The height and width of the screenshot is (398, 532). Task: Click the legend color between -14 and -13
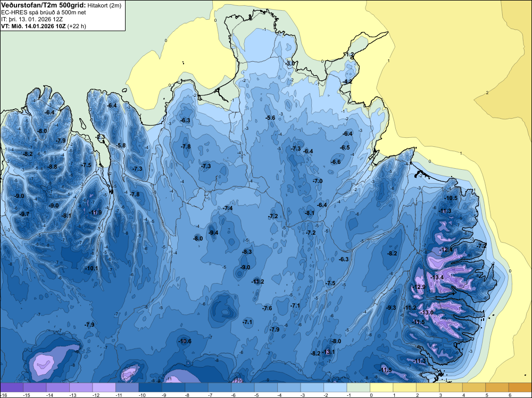58,387
